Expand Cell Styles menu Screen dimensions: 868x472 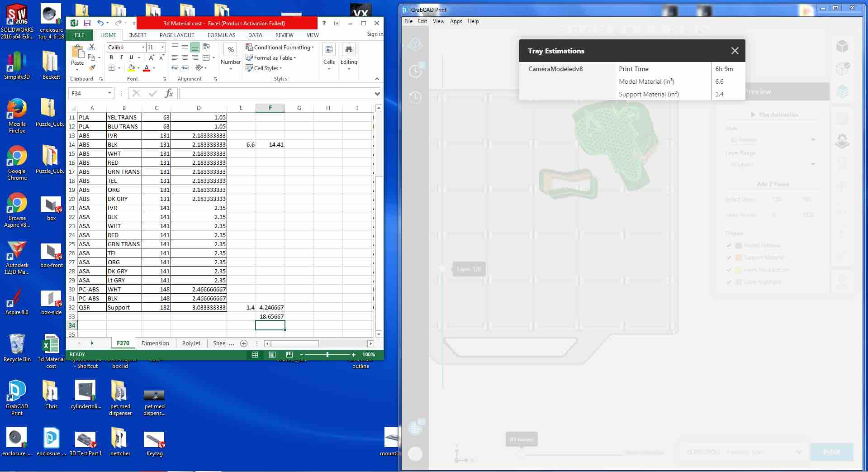click(264, 68)
